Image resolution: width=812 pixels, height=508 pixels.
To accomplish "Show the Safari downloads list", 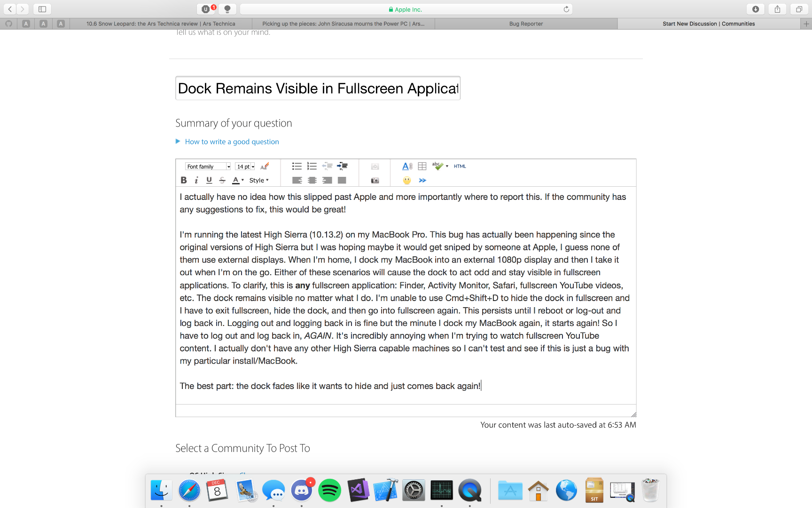I will 756,9.
